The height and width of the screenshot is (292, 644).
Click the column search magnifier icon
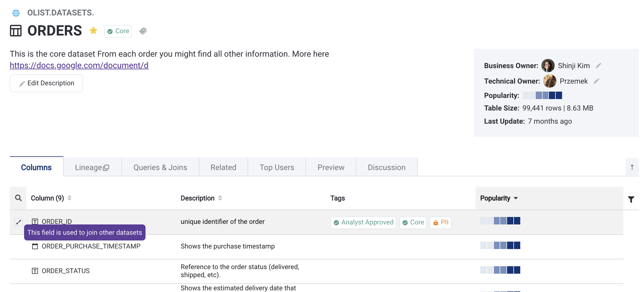(x=18, y=198)
